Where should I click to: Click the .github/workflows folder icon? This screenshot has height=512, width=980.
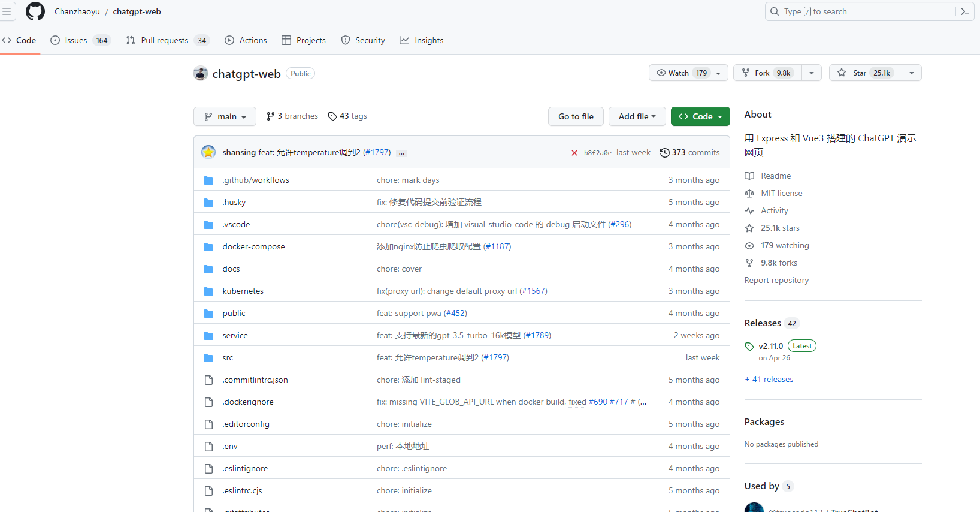pyautogui.click(x=208, y=180)
